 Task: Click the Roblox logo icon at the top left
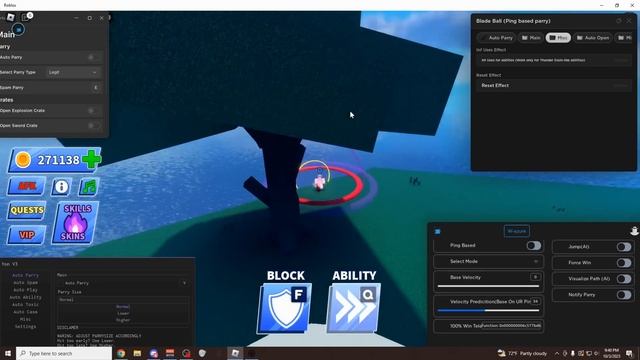pos(11,17)
